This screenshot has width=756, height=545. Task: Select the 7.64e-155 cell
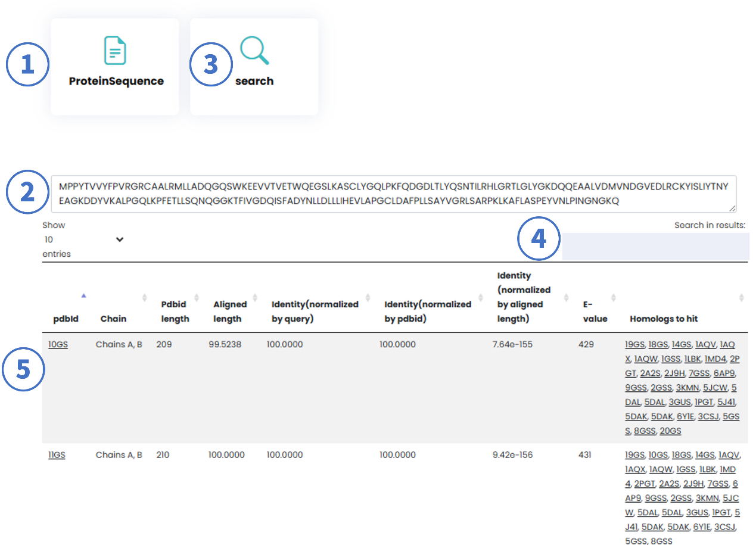pos(512,344)
